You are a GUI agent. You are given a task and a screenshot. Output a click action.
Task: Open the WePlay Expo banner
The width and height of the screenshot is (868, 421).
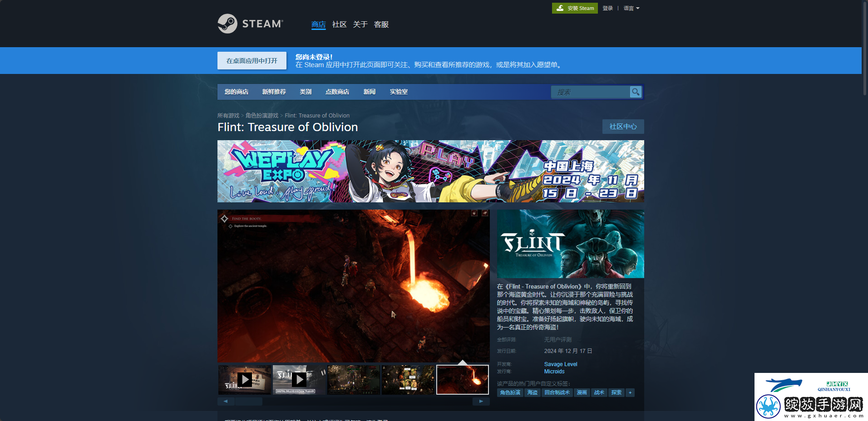coord(431,171)
